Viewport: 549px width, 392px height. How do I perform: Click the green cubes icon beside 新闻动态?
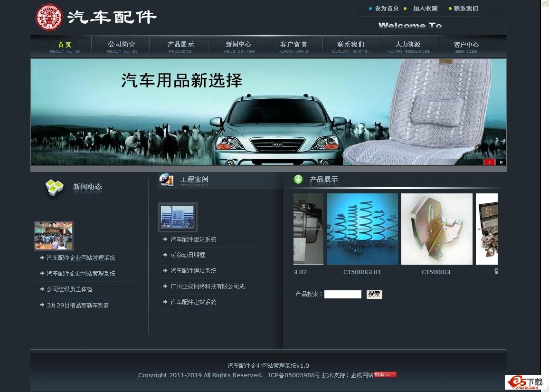pyautogui.click(x=54, y=187)
